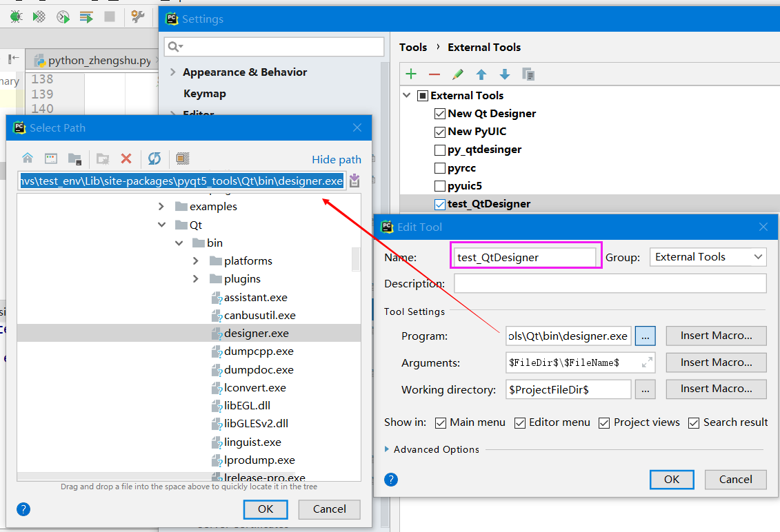The height and width of the screenshot is (532, 780).
Task: Click the Project directory icon in Select Path
Action: point(74,158)
